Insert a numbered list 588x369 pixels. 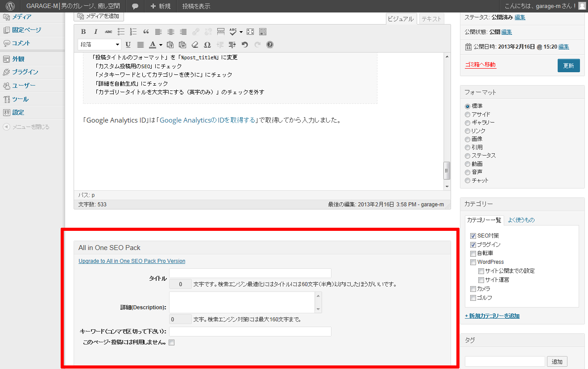click(133, 32)
